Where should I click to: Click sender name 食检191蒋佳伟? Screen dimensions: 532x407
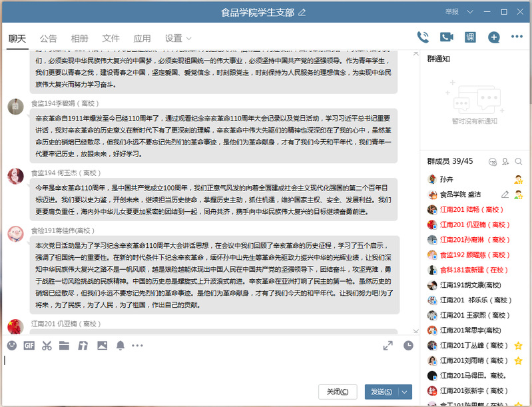pyautogui.click(x=63, y=231)
